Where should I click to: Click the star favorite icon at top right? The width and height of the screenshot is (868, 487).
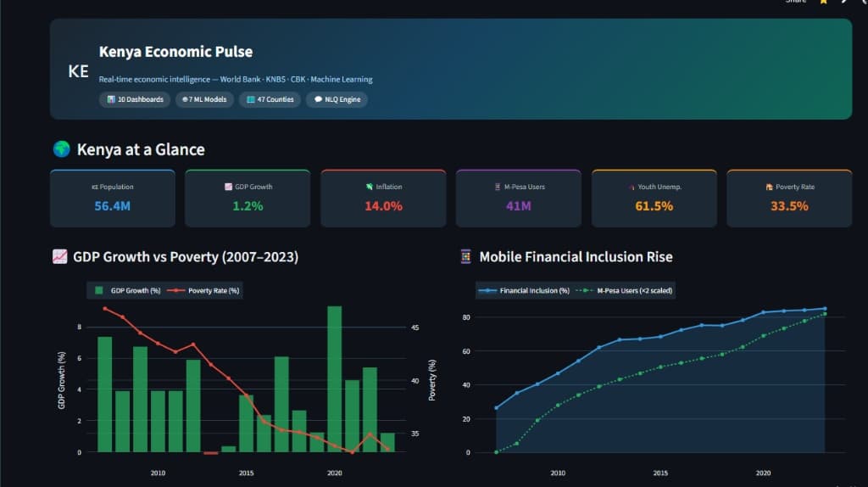(x=823, y=2)
